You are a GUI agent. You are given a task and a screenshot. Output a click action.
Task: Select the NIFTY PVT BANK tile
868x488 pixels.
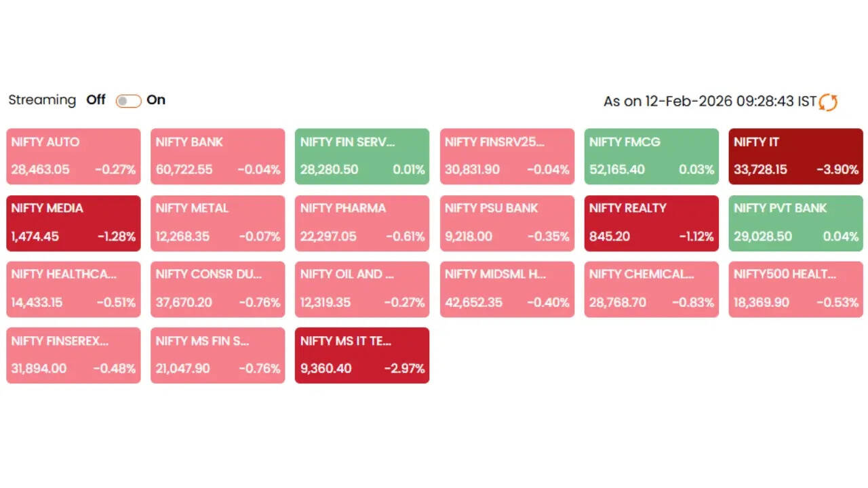pyautogui.click(x=795, y=223)
